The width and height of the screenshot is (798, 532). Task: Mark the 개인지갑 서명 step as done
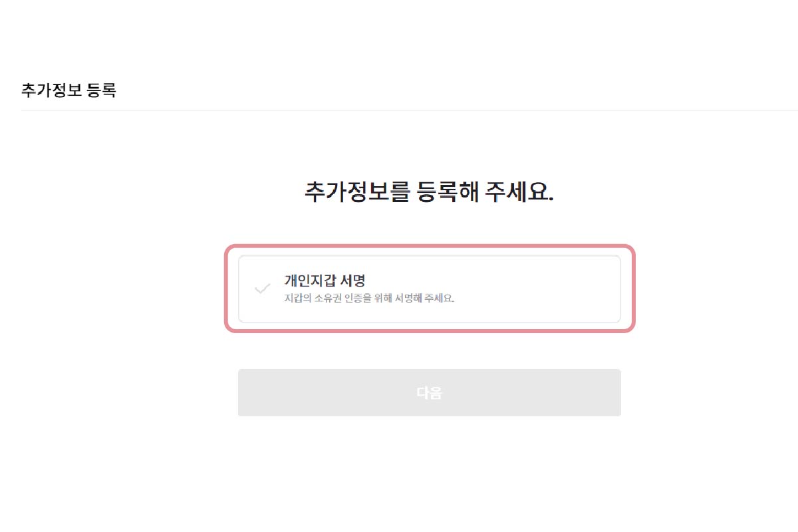point(263,289)
